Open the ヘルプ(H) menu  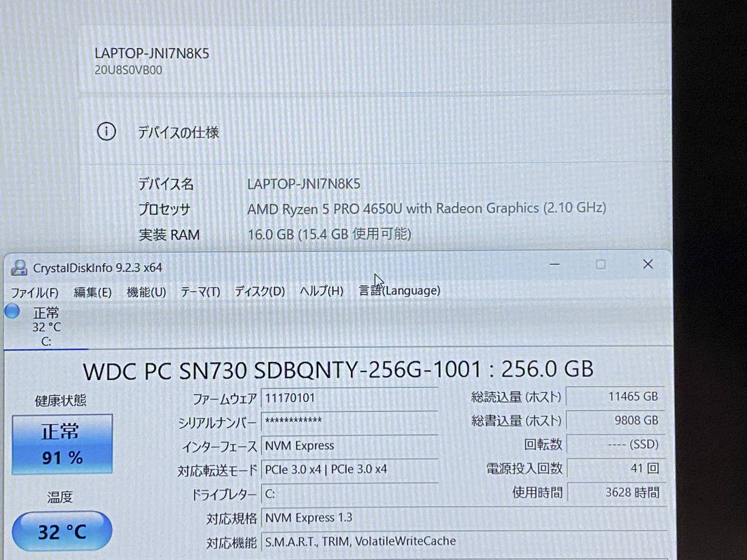click(x=321, y=291)
